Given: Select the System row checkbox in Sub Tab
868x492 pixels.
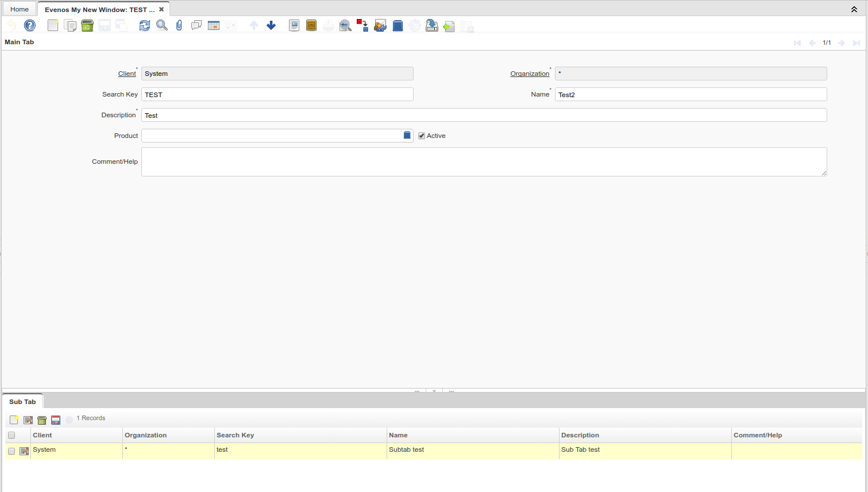Looking at the screenshot, I should pos(11,451).
